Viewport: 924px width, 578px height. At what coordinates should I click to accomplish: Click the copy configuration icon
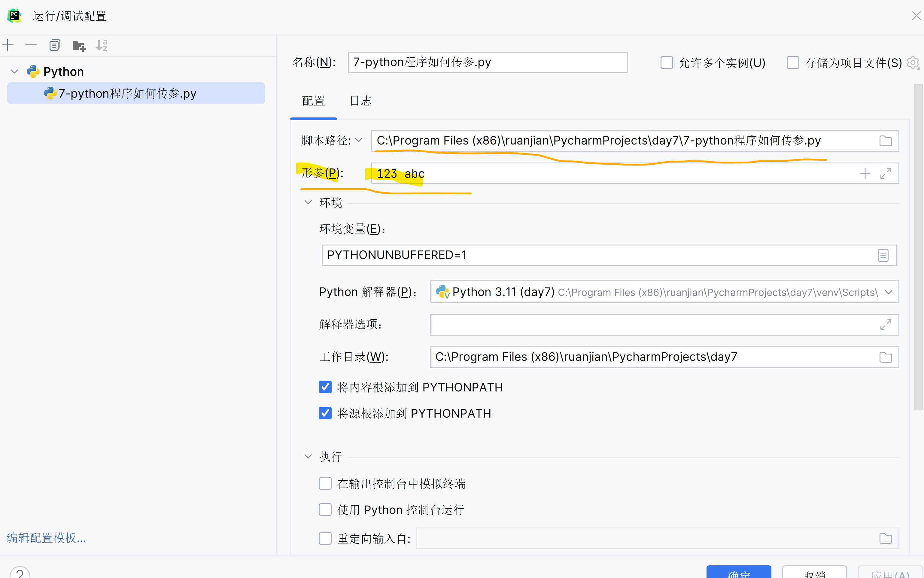tap(55, 45)
